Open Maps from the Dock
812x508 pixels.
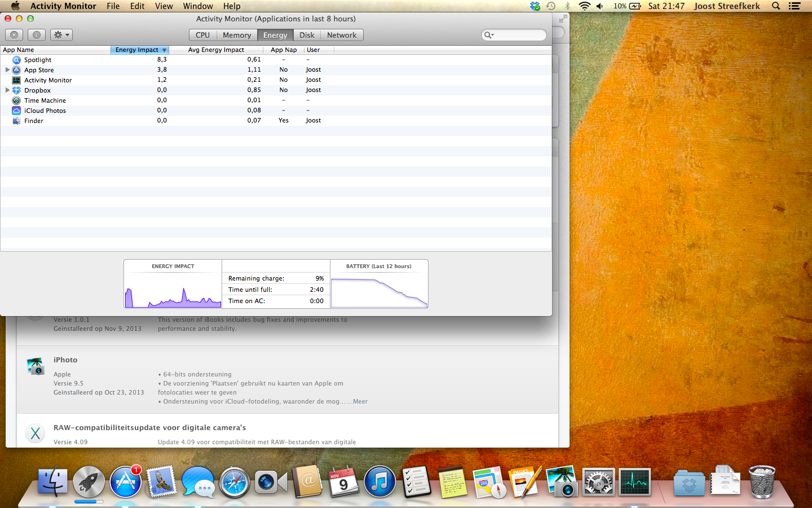pos(489,482)
